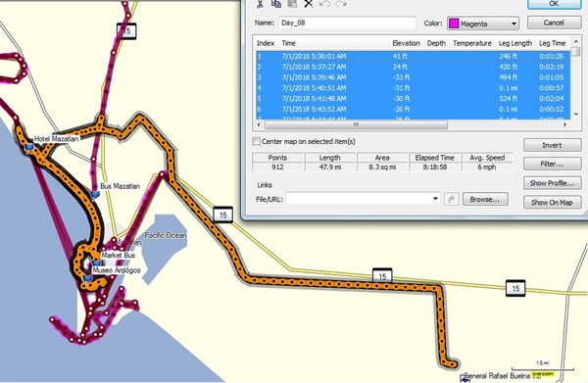Enable Center map on selected item(s)
The image size is (588, 383).
257,141
